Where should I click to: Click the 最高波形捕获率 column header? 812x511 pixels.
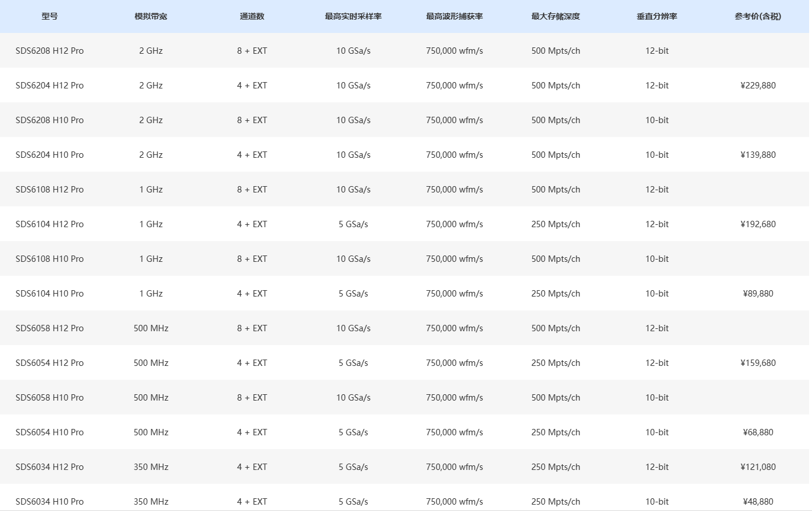(x=455, y=16)
